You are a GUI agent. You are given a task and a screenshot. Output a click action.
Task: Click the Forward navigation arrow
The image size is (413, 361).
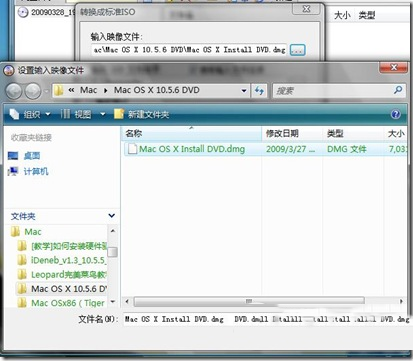(x=33, y=91)
